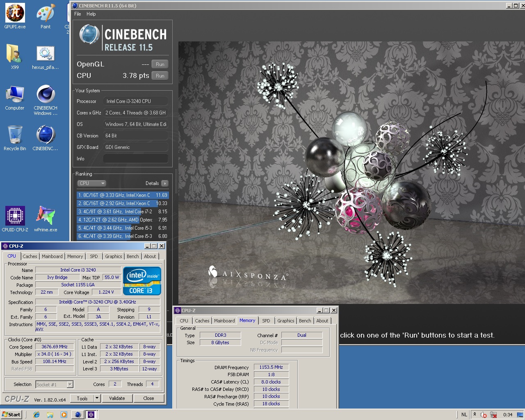Viewport: 525px width, 420px height.
Task: Click the Info input field in Cinebench
Action: (x=135, y=159)
